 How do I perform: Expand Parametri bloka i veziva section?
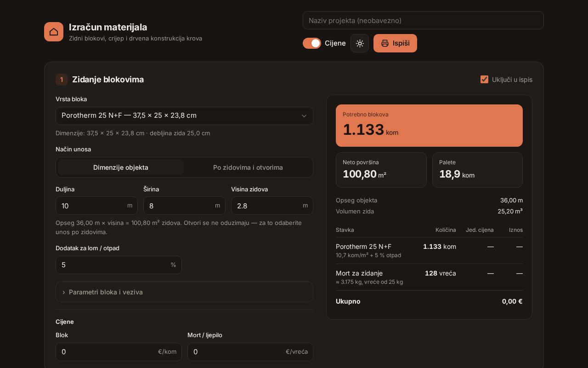coord(184,292)
